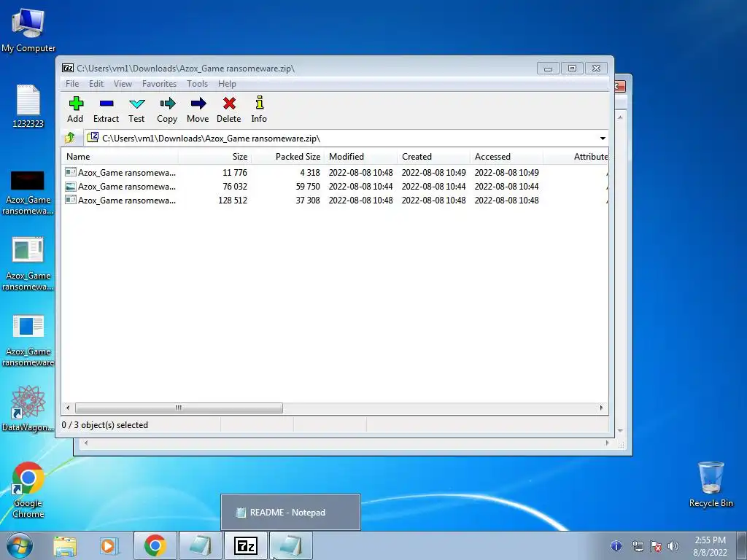Click the Show desktop button at taskbar edge
This screenshot has width=747, height=560.
pyautogui.click(x=742, y=545)
